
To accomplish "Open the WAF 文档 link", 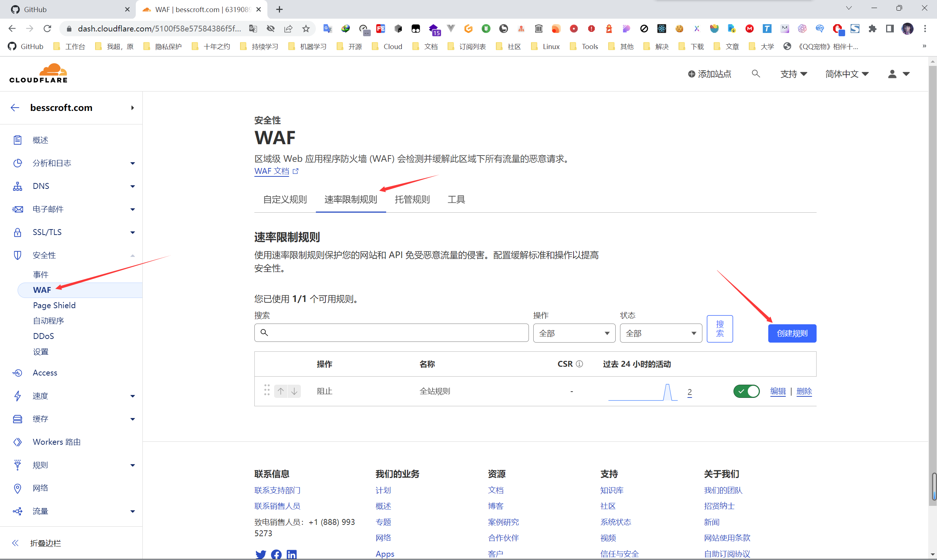I will [x=276, y=171].
